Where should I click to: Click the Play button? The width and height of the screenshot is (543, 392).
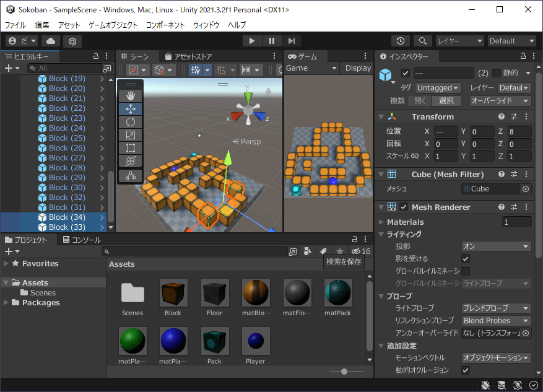252,41
